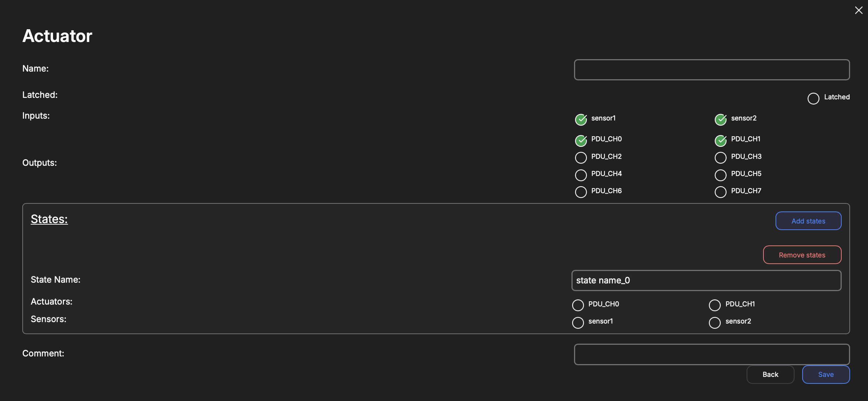Enable the PDU_CH5 output
868x401 pixels.
[x=720, y=175]
